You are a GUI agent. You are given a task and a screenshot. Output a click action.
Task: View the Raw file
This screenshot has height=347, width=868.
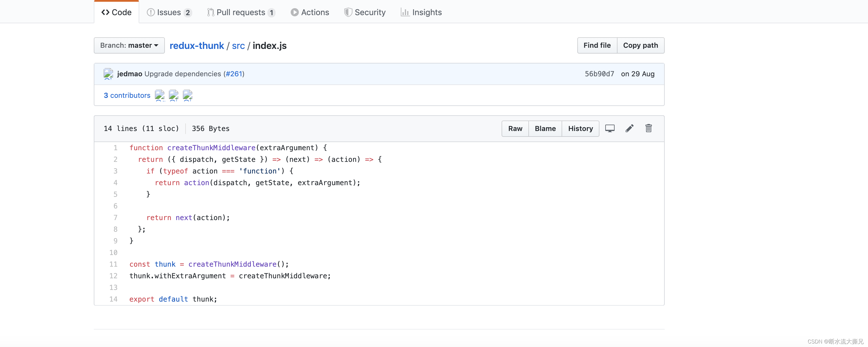[515, 128]
